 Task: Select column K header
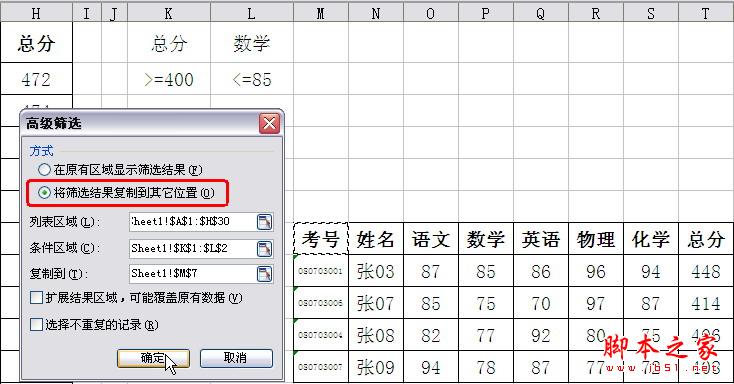(x=169, y=14)
